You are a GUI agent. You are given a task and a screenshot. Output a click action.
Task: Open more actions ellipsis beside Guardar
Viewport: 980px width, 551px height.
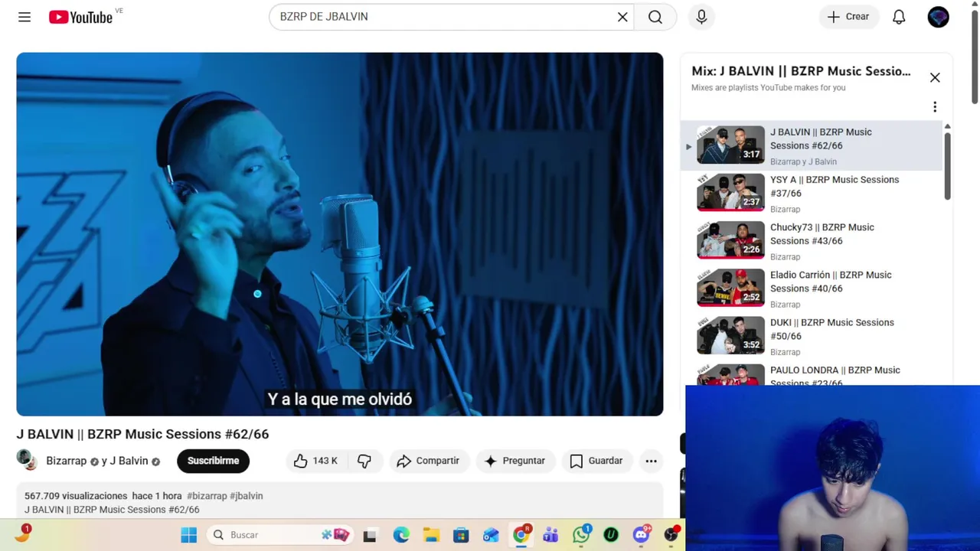651,461
